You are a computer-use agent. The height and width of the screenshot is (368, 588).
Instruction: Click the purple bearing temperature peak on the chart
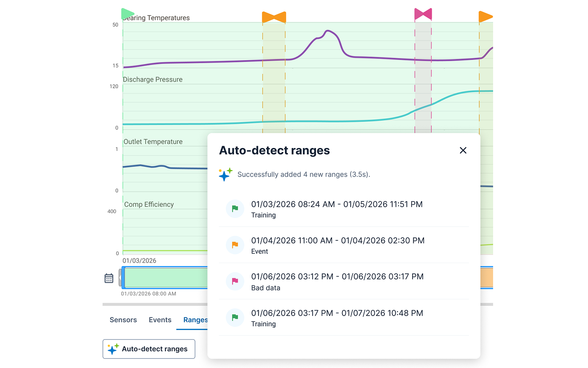coord(328,31)
